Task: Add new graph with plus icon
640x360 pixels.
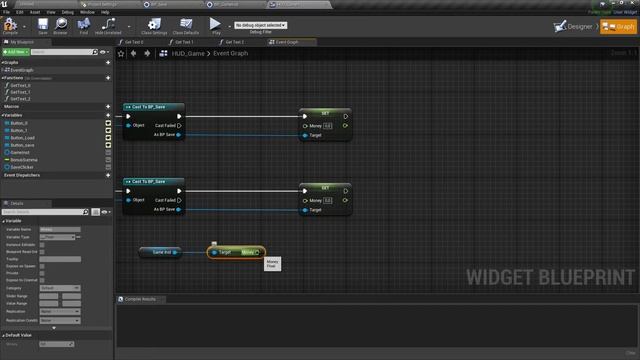Action: pyautogui.click(x=108, y=62)
